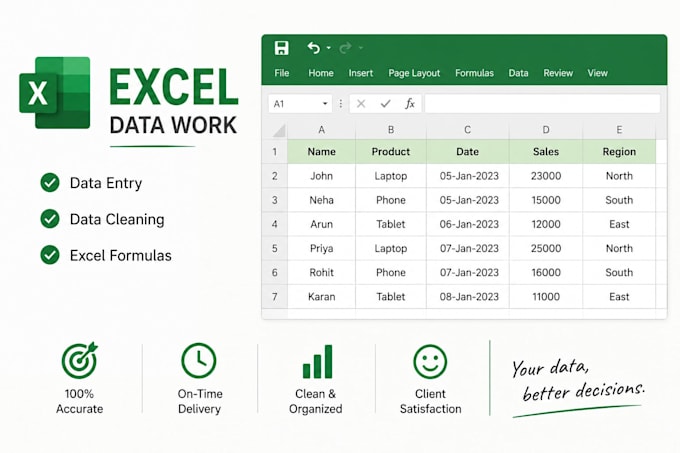680x453 pixels.
Task: Click the 100% Accurate target icon
Action: pos(79,360)
